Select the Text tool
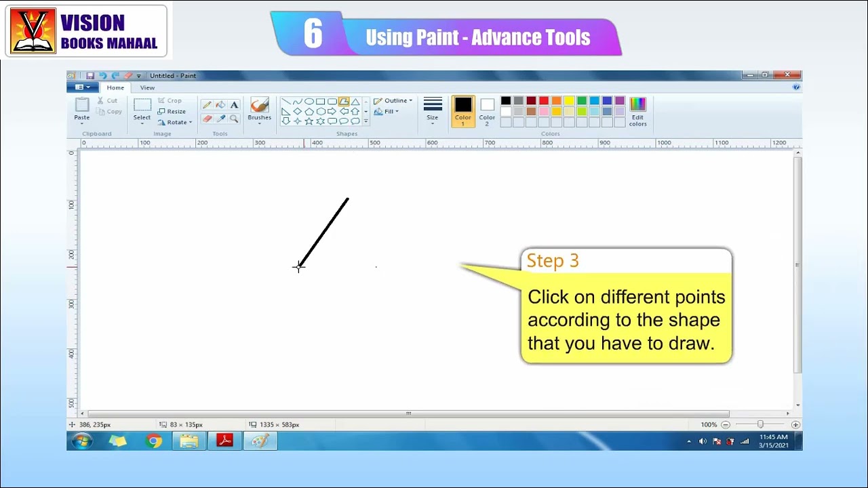Screen dimensions: 868x488 (x=234, y=105)
